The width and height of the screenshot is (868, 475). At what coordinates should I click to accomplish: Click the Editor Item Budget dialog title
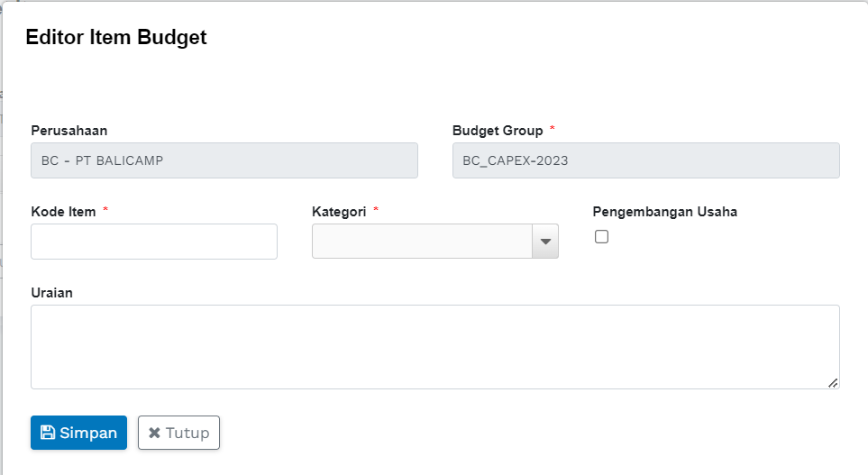pyautogui.click(x=116, y=37)
